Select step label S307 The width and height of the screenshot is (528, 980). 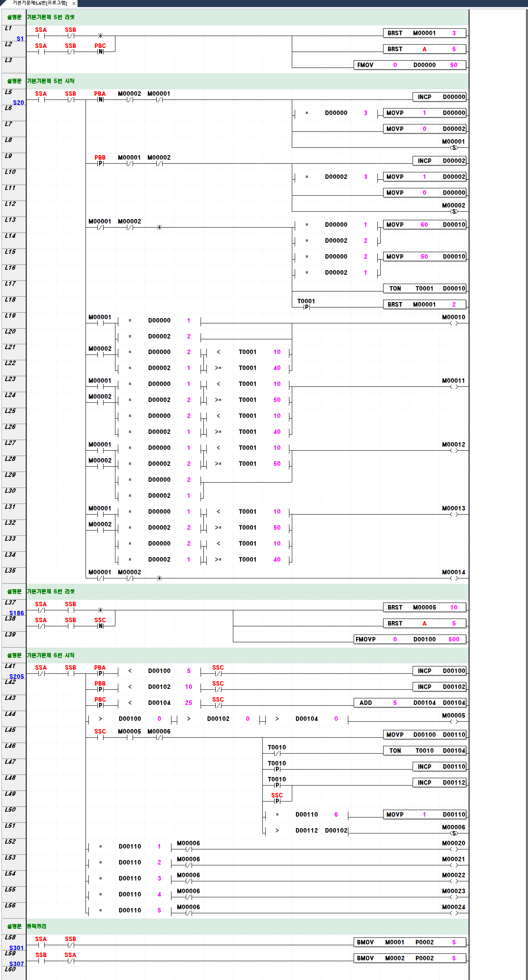(17, 964)
